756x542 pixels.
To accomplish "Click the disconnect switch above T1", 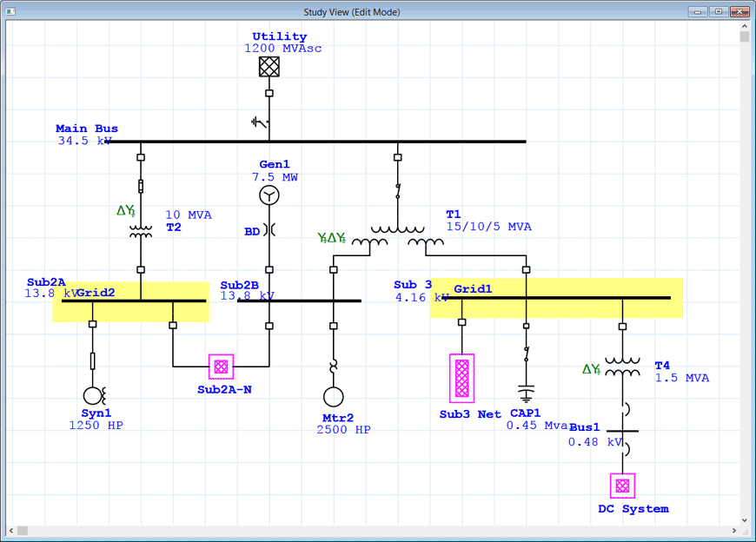I will pyautogui.click(x=398, y=190).
